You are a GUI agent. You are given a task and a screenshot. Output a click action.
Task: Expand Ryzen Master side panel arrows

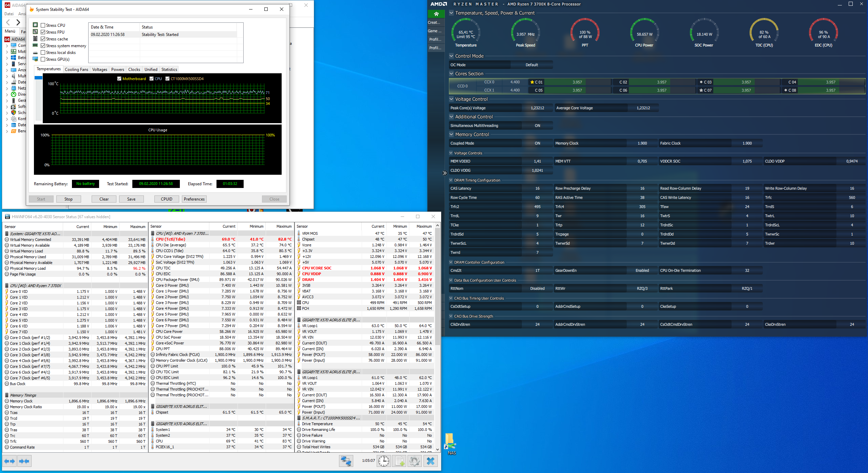point(445,173)
